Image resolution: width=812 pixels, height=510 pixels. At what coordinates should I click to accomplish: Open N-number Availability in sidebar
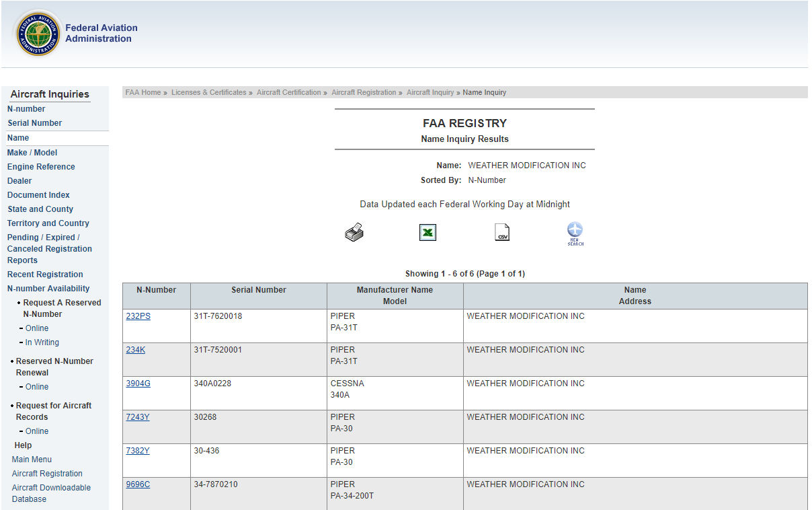48,289
